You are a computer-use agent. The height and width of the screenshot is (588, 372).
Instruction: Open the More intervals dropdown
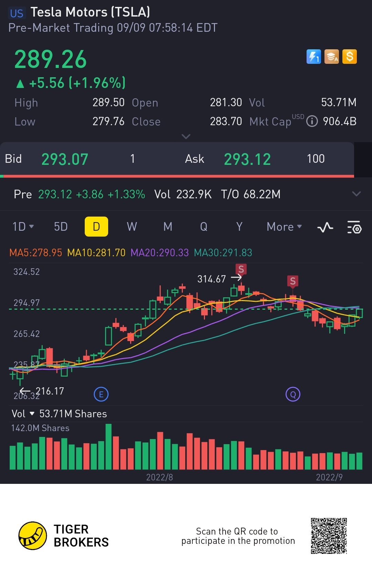click(284, 227)
